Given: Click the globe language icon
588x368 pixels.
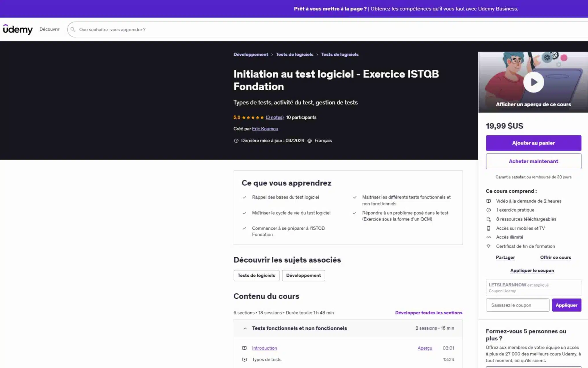Looking at the screenshot, I should (310, 141).
